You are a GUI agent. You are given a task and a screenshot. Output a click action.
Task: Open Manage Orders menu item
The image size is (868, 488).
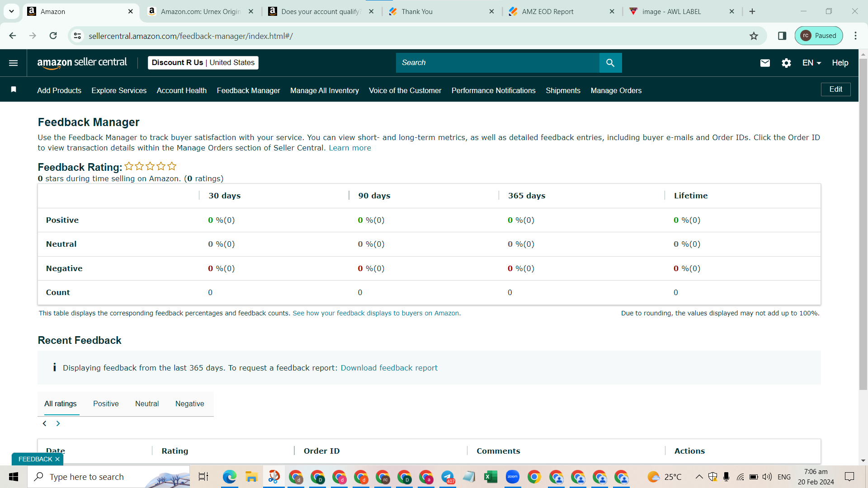pyautogui.click(x=616, y=90)
